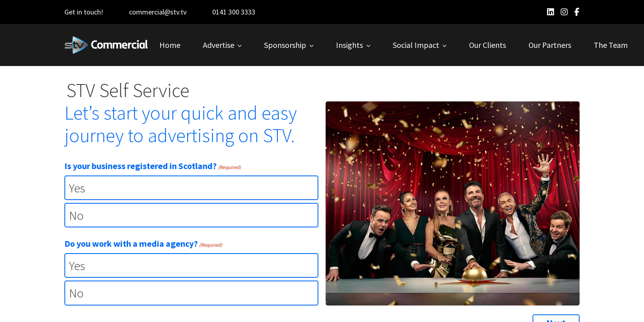Expand the Sponsorship dropdown chevron
644x322 pixels.
click(x=312, y=46)
